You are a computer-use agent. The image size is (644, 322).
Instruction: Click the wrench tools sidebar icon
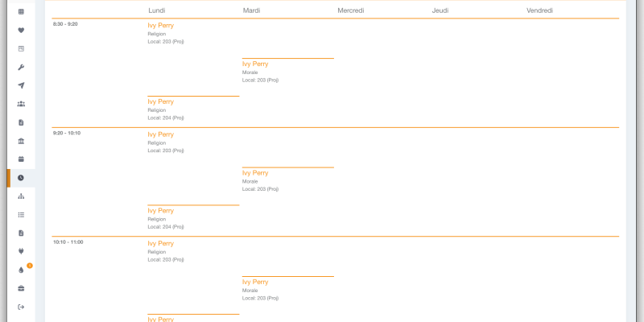click(x=21, y=67)
